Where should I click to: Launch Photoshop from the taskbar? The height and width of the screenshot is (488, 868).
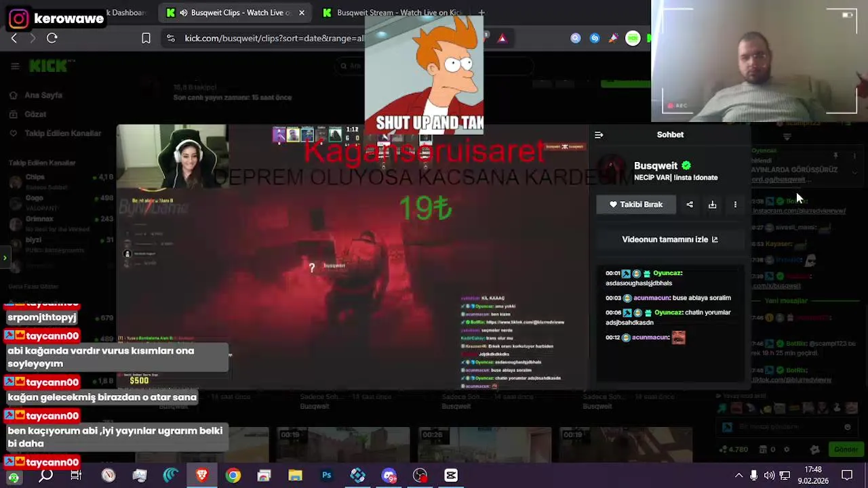(326, 476)
